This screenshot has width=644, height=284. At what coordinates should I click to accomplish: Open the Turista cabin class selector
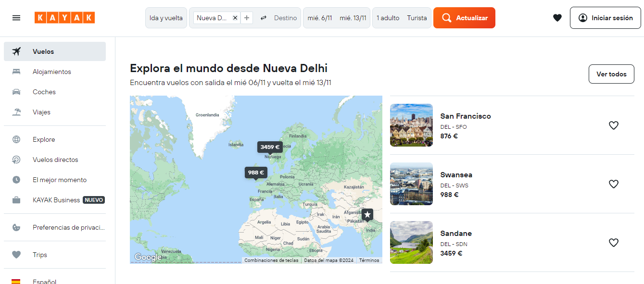click(417, 18)
